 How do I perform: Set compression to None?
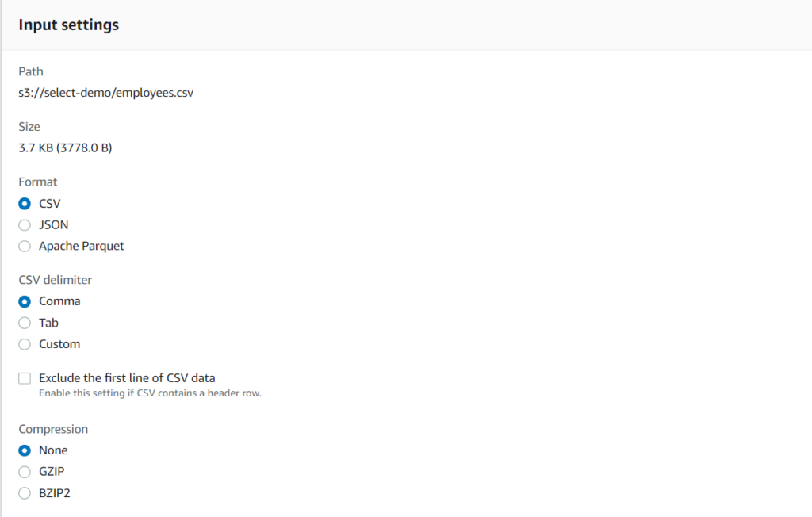[25, 450]
